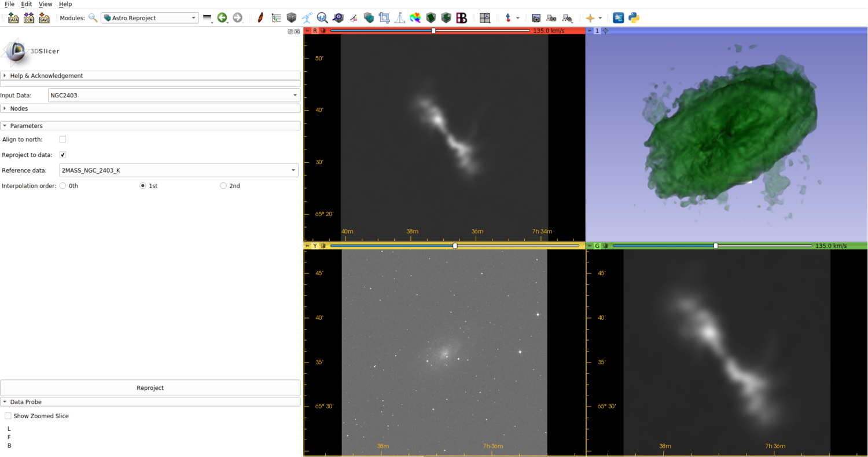Select the 2nd interpolation order
The height and width of the screenshot is (457, 868).
click(223, 185)
